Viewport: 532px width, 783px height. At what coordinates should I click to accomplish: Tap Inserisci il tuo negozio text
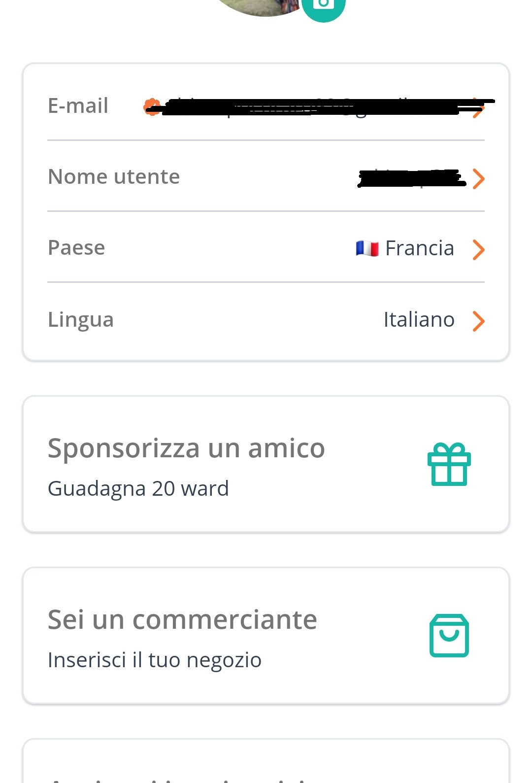155,660
